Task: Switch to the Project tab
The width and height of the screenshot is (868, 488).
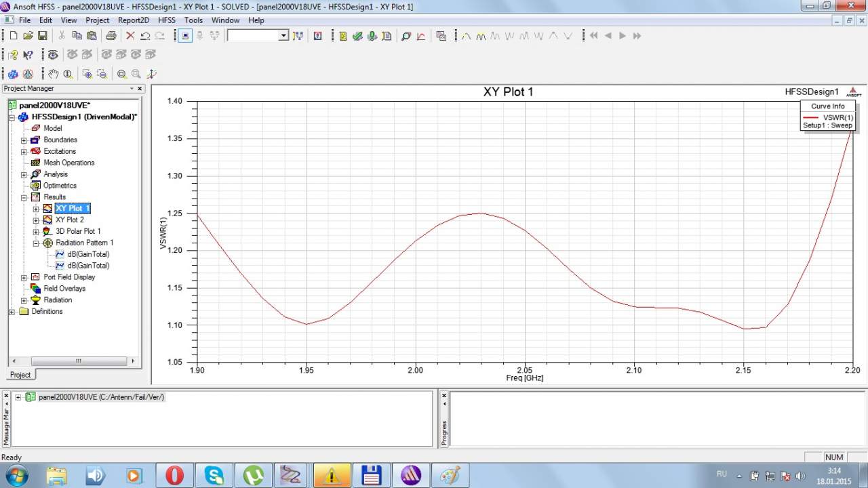Action: click(20, 375)
